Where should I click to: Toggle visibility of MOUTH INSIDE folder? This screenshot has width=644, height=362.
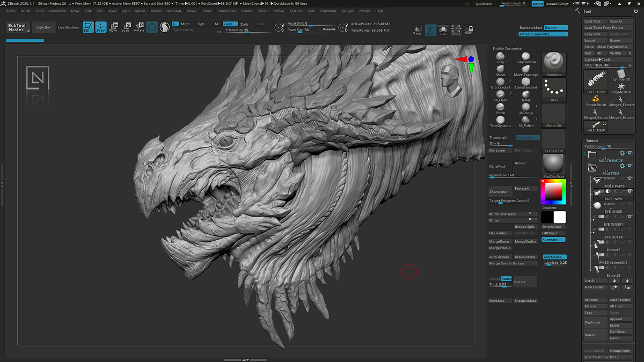630,153
